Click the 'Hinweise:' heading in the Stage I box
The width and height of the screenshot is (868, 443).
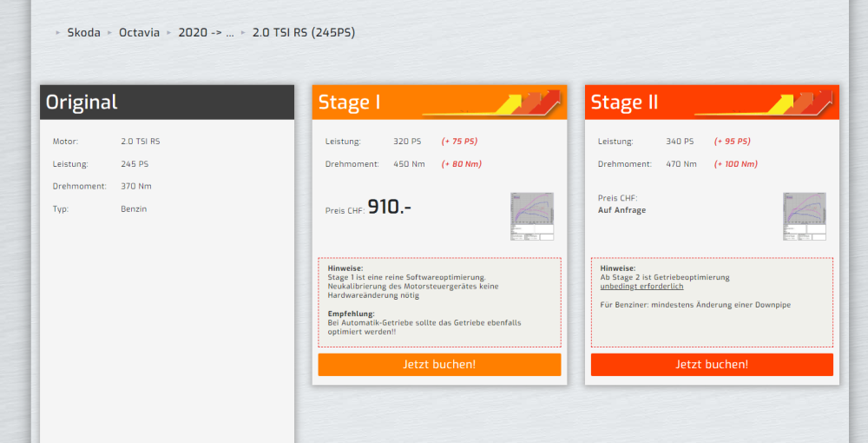tap(345, 268)
